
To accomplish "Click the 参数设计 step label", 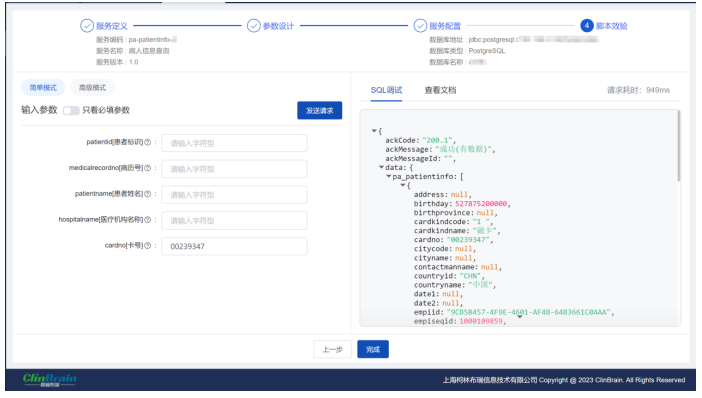I will tap(278, 26).
